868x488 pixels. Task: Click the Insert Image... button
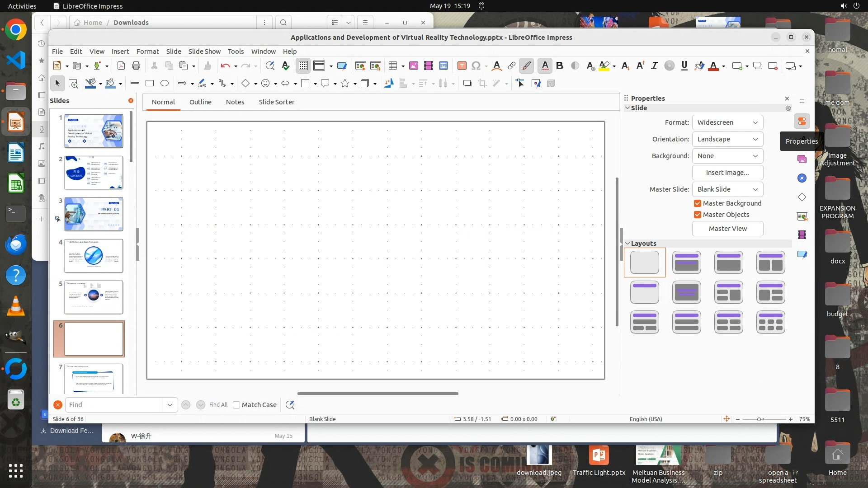point(727,173)
